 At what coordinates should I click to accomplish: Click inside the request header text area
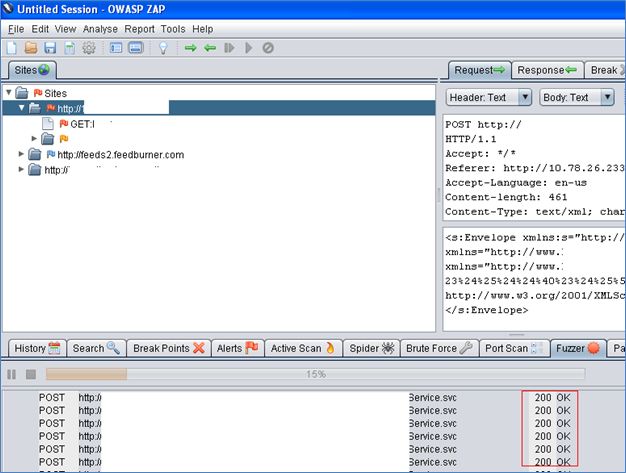click(534, 168)
